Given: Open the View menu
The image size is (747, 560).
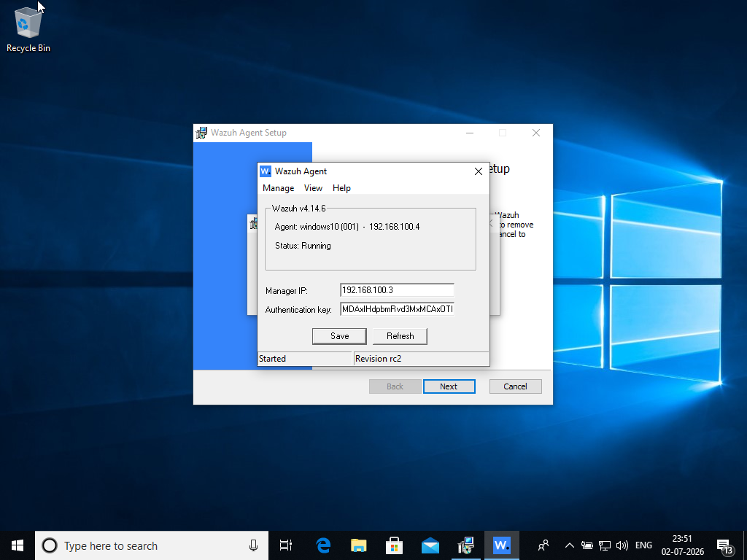Looking at the screenshot, I should [x=313, y=188].
